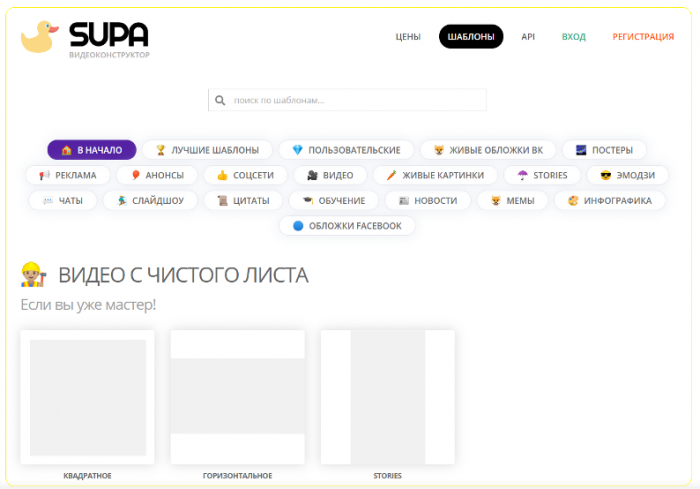700x489 pixels.
Task: Click the SUPA wordmark text
Action: click(108, 34)
